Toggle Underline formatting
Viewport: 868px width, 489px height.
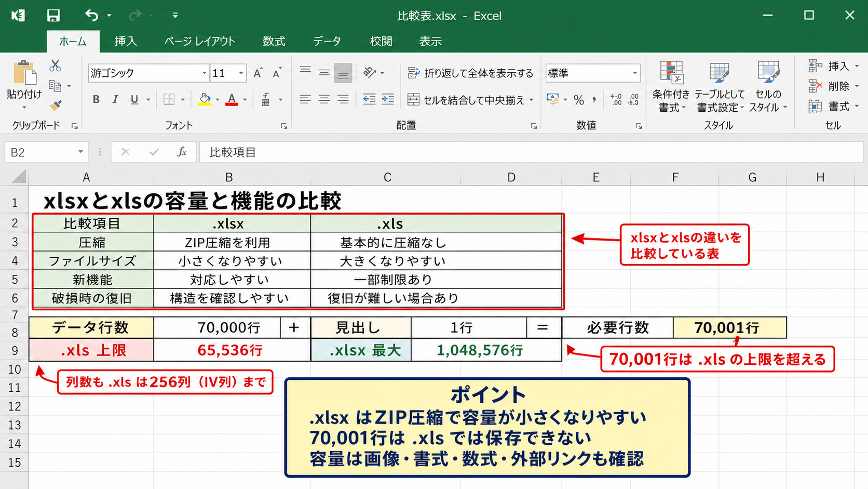click(134, 99)
